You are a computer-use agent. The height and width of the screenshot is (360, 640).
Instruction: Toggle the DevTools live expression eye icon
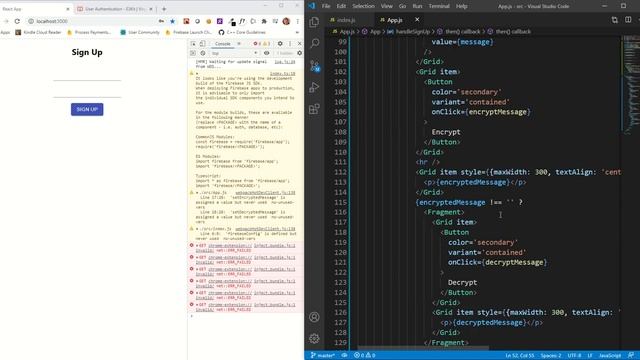[x=267, y=53]
